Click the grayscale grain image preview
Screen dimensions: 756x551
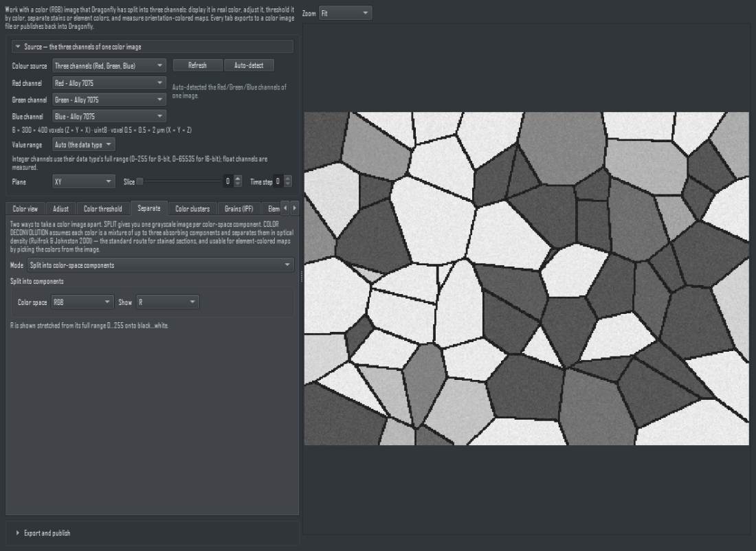526,279
